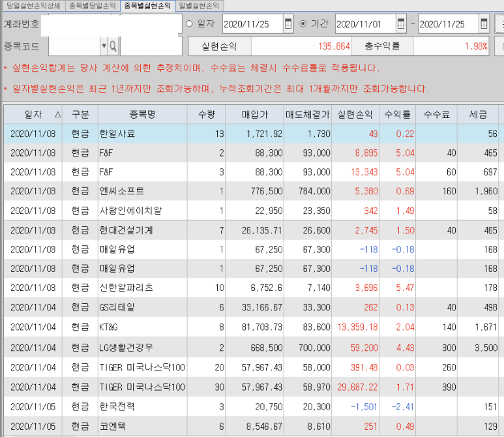Open calendar for period end date
The width and height of the screenshot is (504, 437).
[484, 23]
